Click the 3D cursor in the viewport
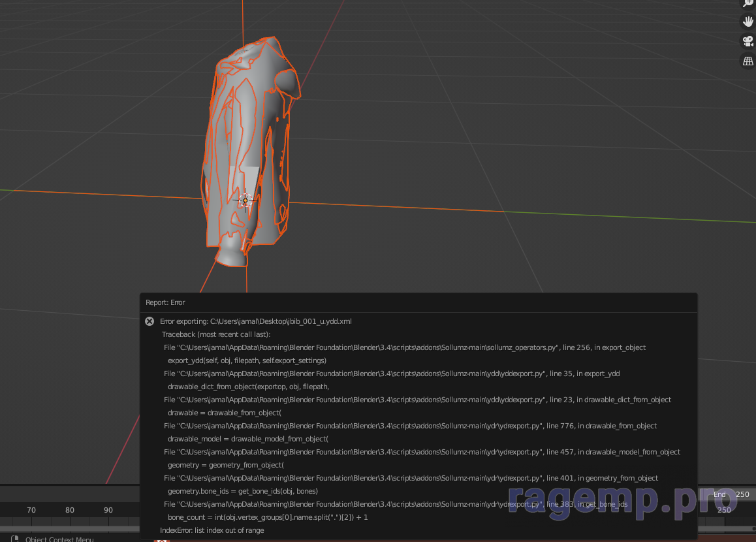Image resolution: width=756 pixels, height=542 pixels. pyautogui.click(x=245, y=200)
